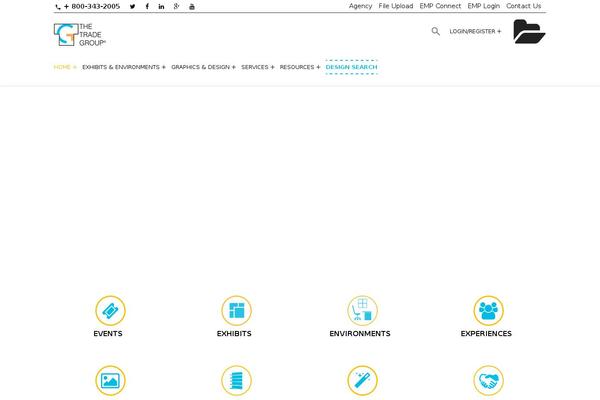The height and width of the screenshot is (400, 600).
Task: Open the Login/Register dropdown
Action: (475, 31)
